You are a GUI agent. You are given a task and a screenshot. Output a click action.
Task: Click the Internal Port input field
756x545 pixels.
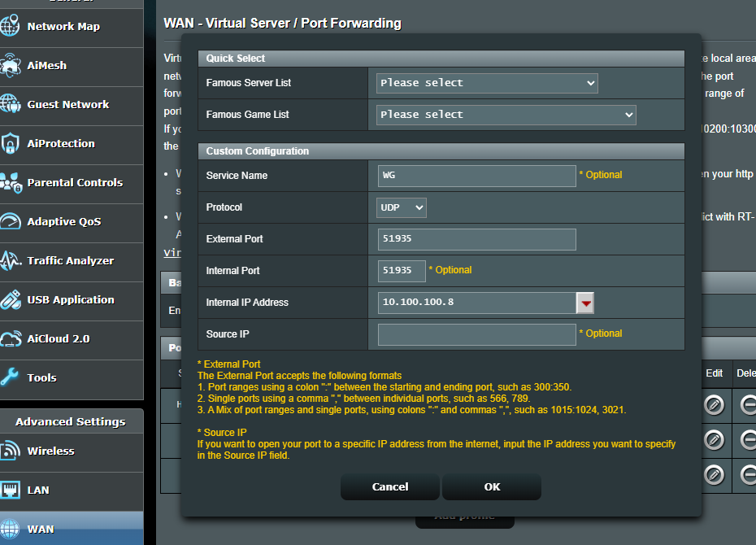pos(402,271)
